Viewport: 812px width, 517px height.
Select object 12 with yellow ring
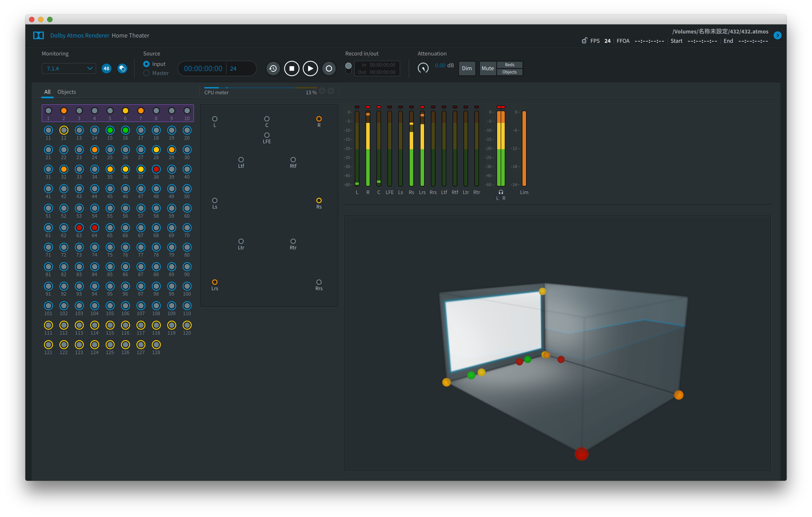[64, 130]
